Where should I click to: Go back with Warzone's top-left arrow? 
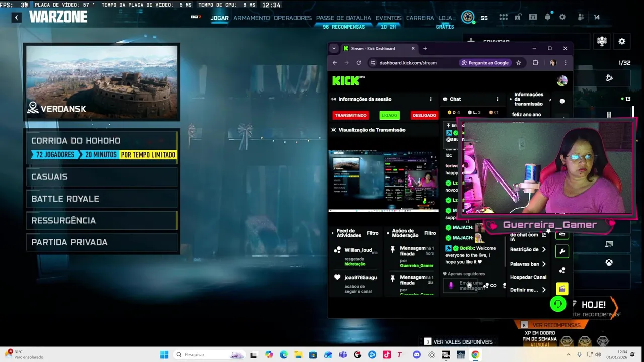click(x=16, y=17)
